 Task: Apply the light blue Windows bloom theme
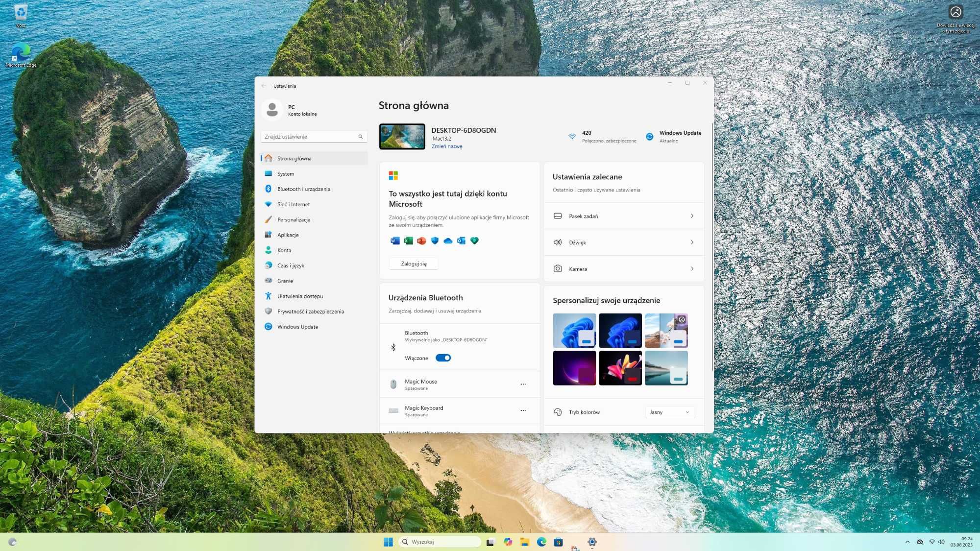[x=574, y=331]
